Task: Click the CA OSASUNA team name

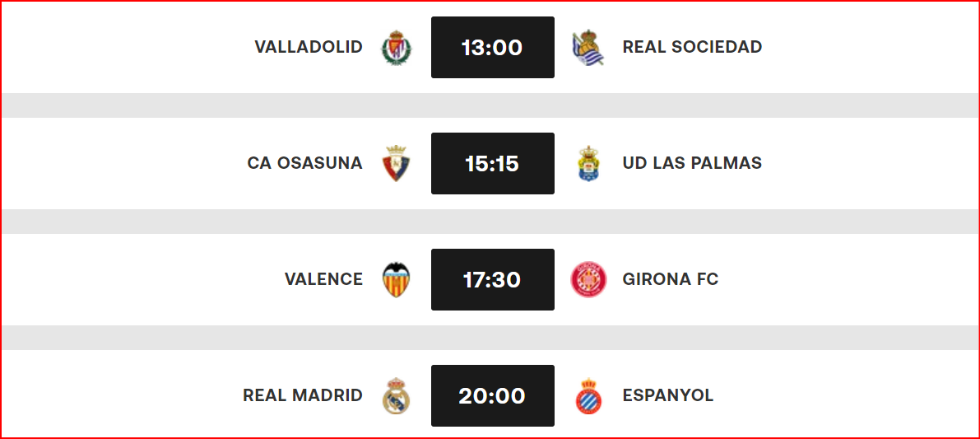Action: [x=305, y=163]
